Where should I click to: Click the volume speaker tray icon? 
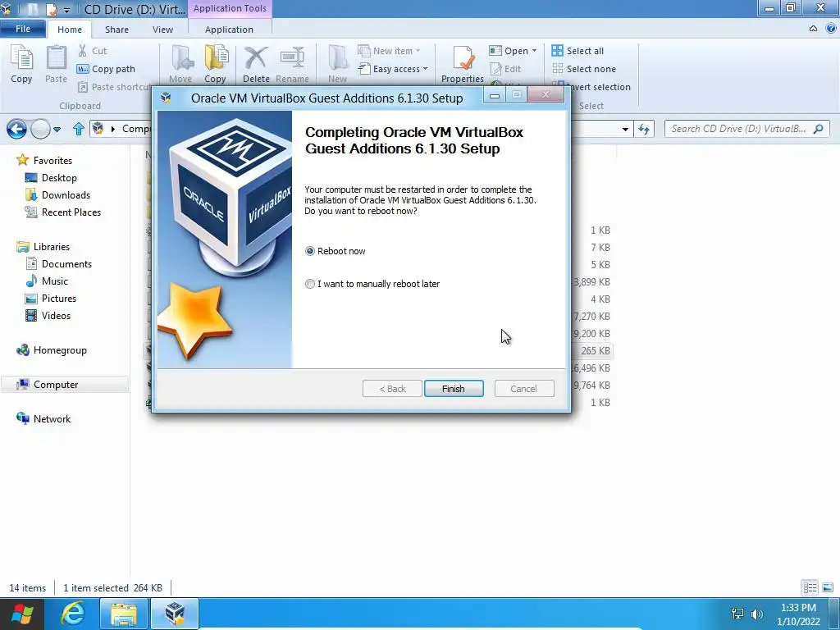(x=757, y=614)
